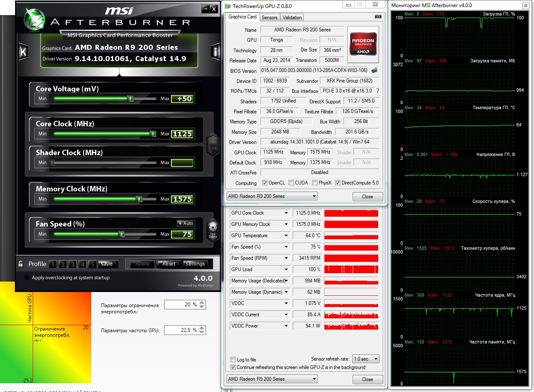The height and width of the screenshot is (392, 534).
Task: Click the Kombustor K icon in Afterburner
Action: (x=23, y=52)
